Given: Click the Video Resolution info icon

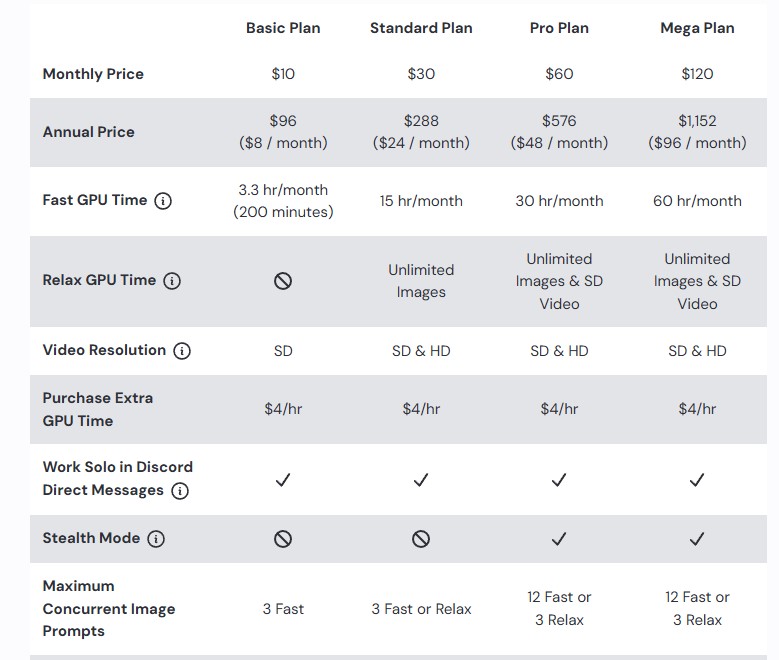Looking at the screenshot, I should coord(182,351).
